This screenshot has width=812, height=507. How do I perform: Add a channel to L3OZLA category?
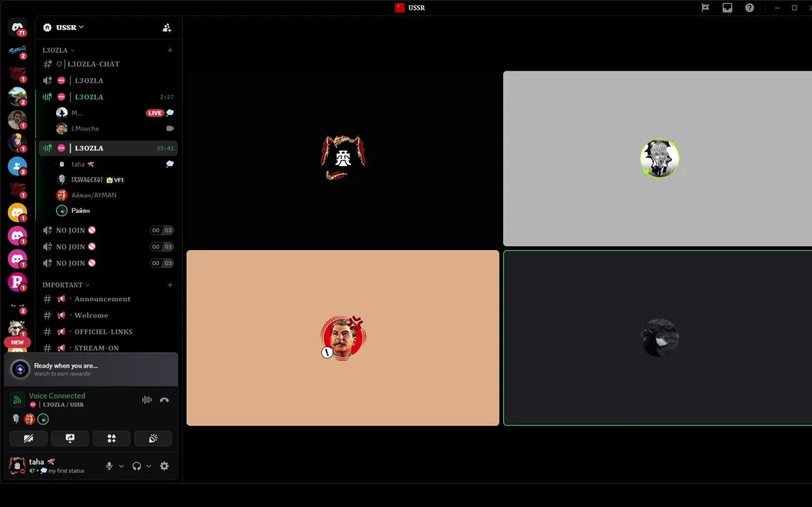(x=170, y=50)
